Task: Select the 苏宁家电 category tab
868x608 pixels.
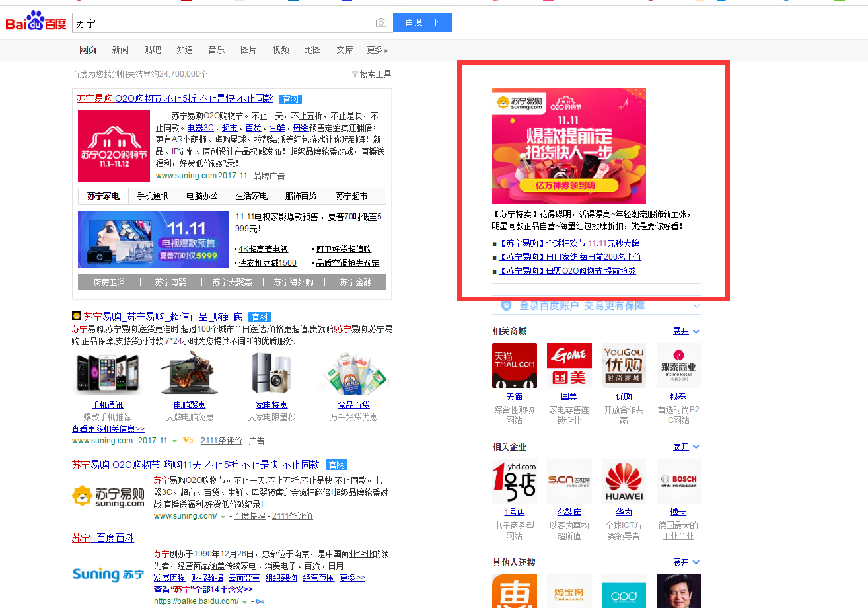Action: pyautogui.click(x=103, y=196)
